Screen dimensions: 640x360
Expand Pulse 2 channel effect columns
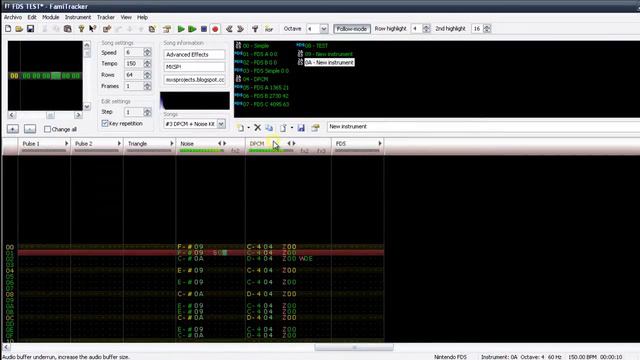(x=119, y=144)
